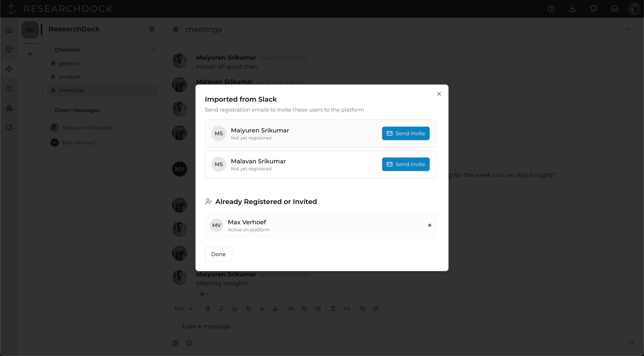Click the download icon in top bar
This screenshot has height=356, width=644.
(x=572, y=9)
